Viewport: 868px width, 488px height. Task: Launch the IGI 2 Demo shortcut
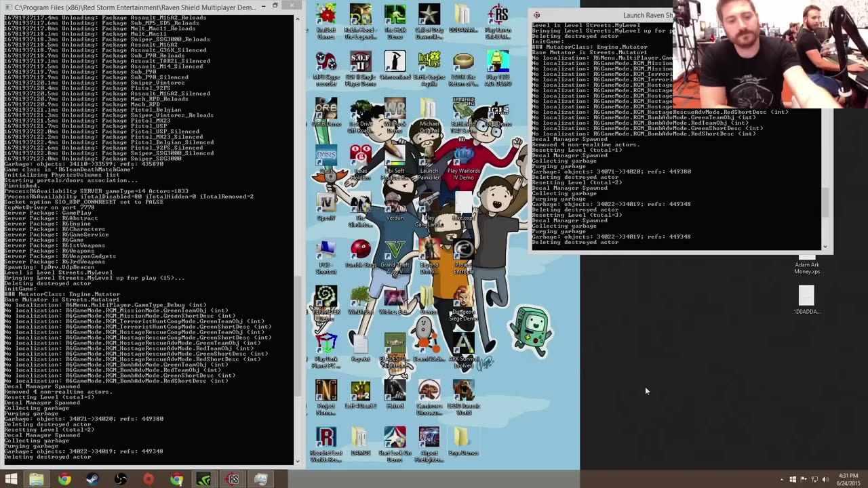click(x=498, y=113)
